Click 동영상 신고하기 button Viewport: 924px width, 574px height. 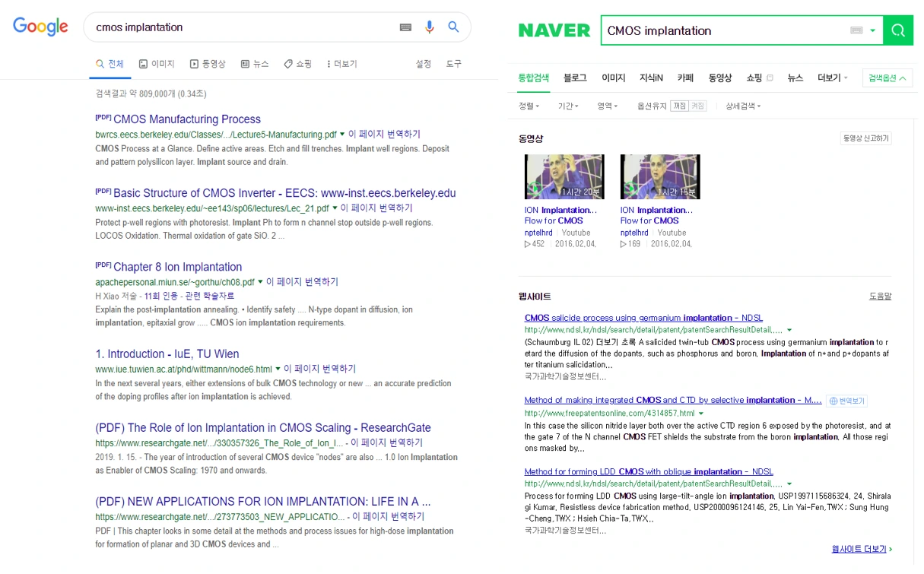click(865, 138)
